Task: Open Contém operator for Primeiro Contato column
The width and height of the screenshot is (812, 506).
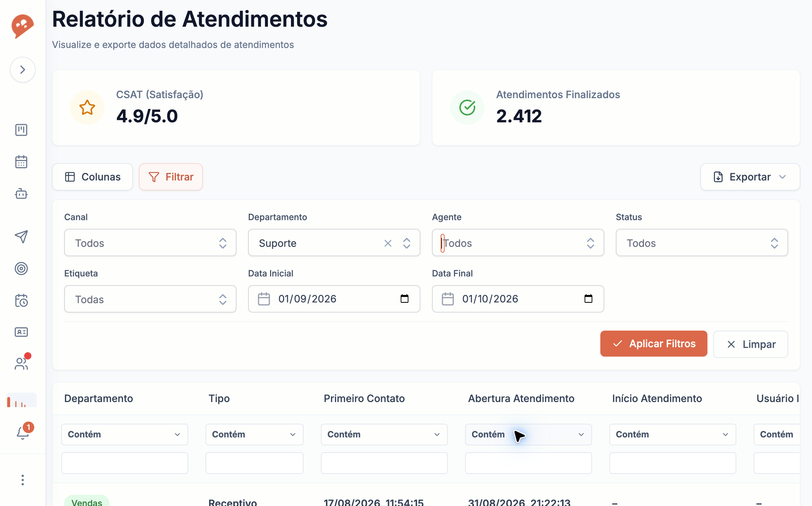Action: pos(384,435)
